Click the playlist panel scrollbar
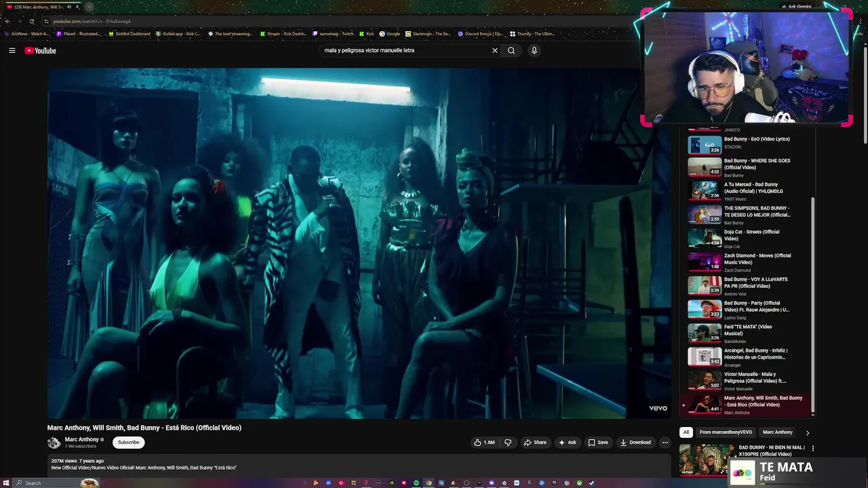This screenshot has width=868, height=488. pyautogui.click(x=812, y=305)
